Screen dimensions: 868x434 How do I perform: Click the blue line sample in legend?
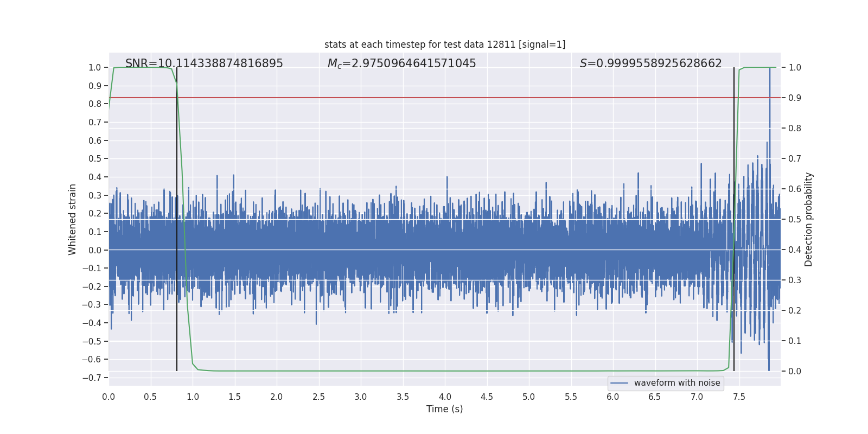pyautogui.click(x=619, y=383)
